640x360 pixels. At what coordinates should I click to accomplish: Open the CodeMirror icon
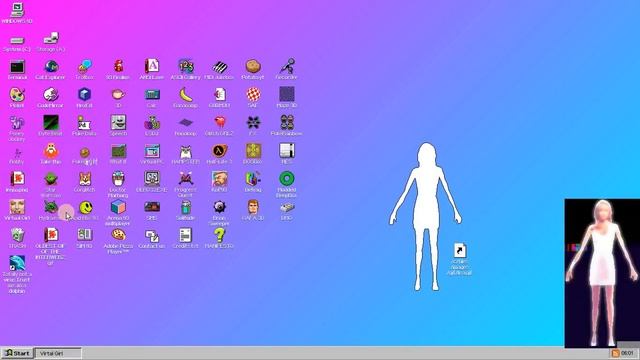pyautogui.click(x=51, y=94)
